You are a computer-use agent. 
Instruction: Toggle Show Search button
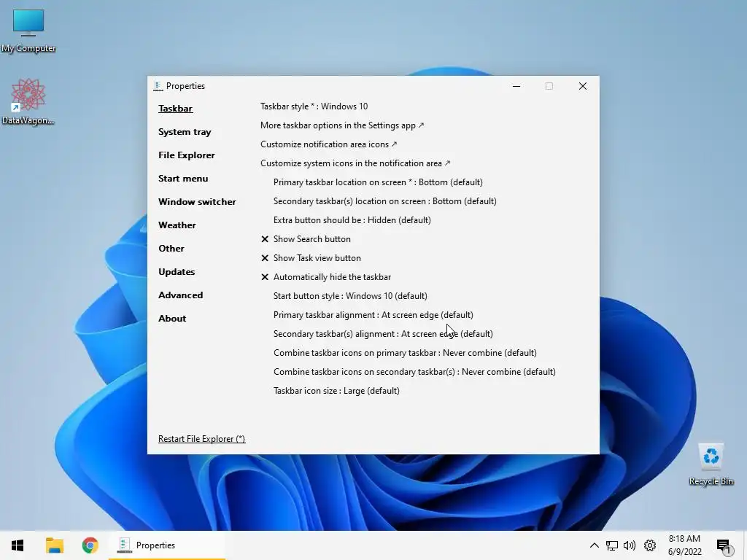click(306, 239)
